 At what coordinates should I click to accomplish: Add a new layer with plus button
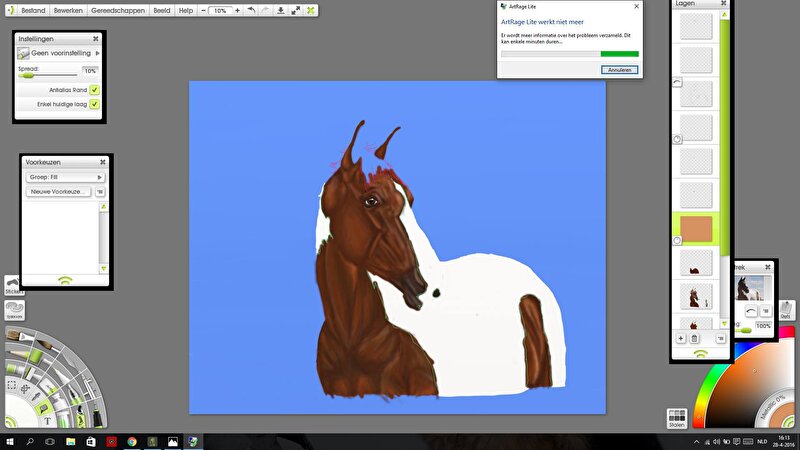[x=681, y=339]
